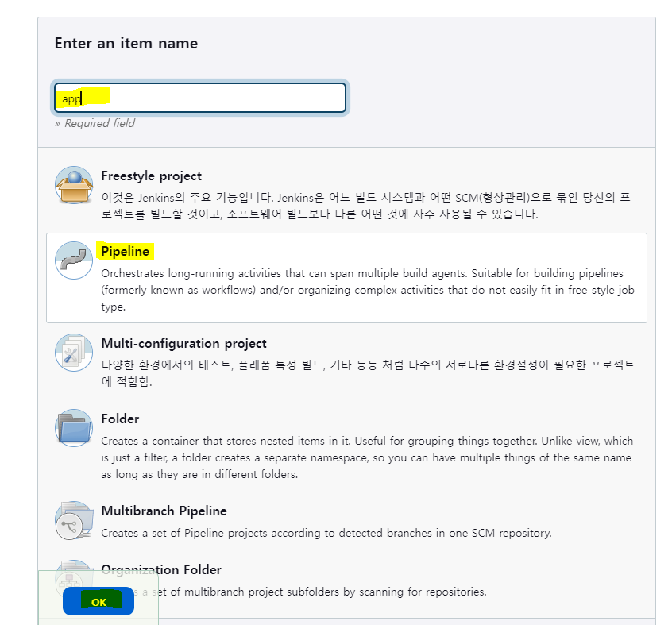Select the Freestyle project title
Image resolution: width=672 pixels, height=625 pixels.
151,176
